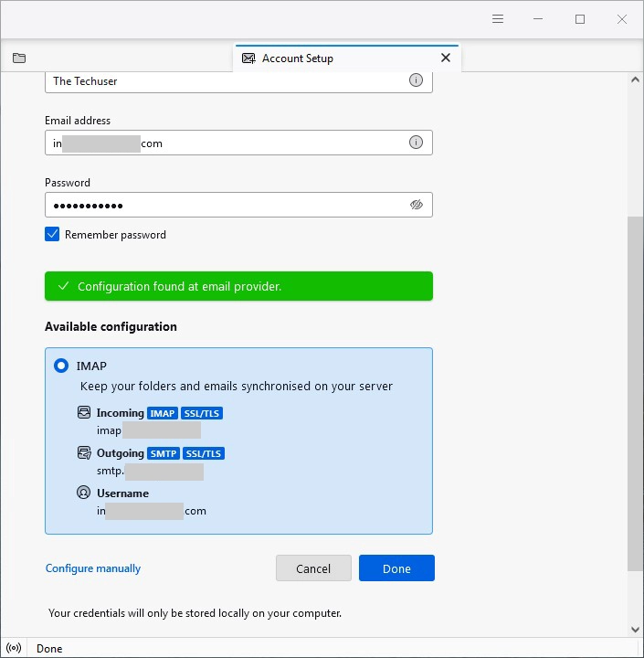The image size is (644, 658).
Task: Focus the Password input field
Action: (238, 205)
